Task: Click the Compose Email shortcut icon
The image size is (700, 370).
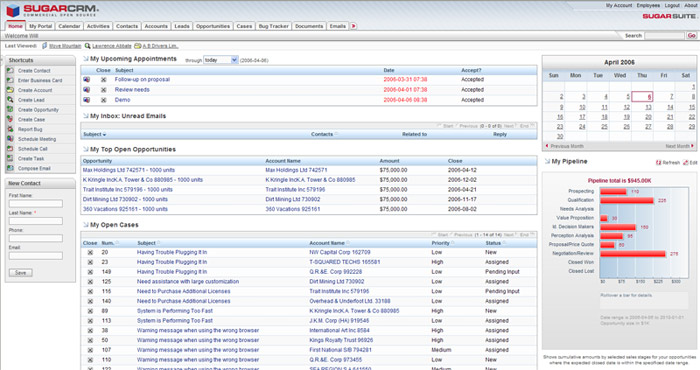Action: 10,168
